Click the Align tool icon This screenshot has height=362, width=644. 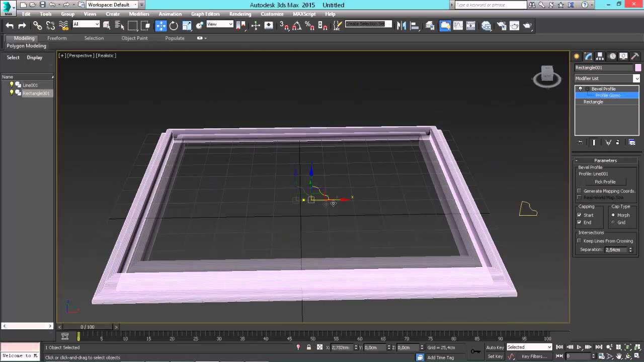point(415,26)
